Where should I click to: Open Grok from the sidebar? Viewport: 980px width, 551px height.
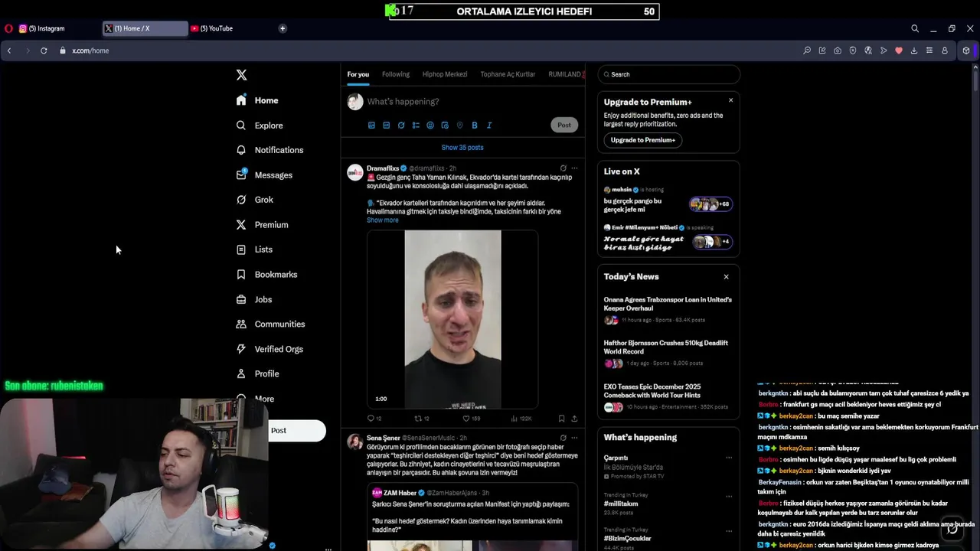coord(254,200)
